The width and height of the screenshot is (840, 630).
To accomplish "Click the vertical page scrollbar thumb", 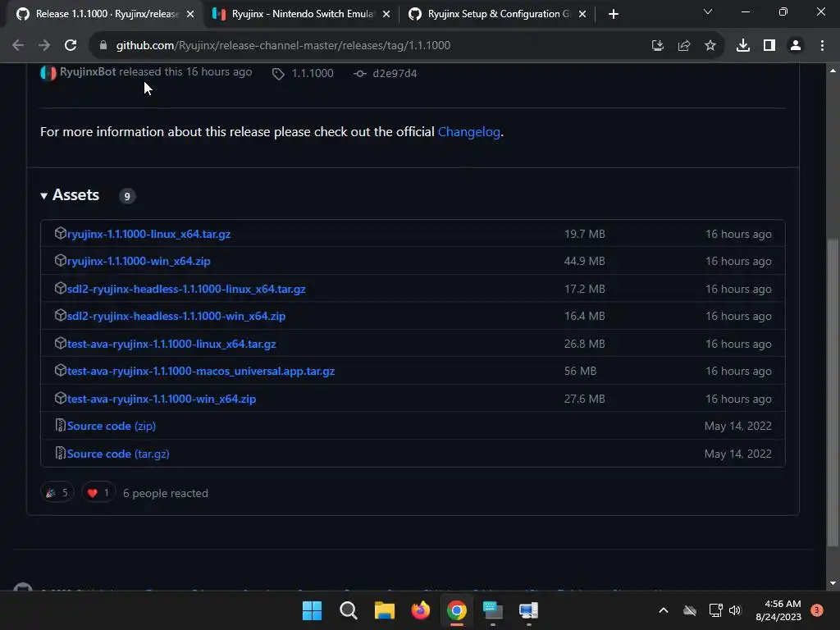I will tap(833, 392).
